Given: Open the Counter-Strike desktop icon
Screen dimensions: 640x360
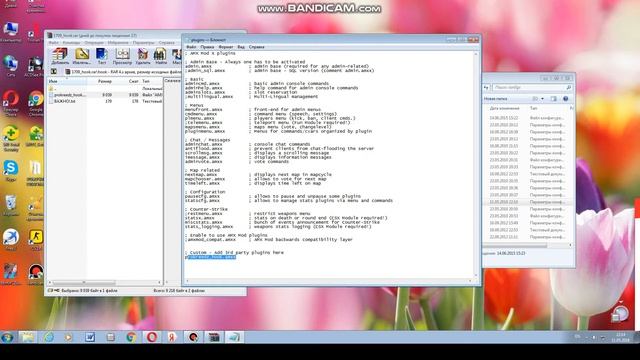Looking at the screenshot, I should pos(36,240).
